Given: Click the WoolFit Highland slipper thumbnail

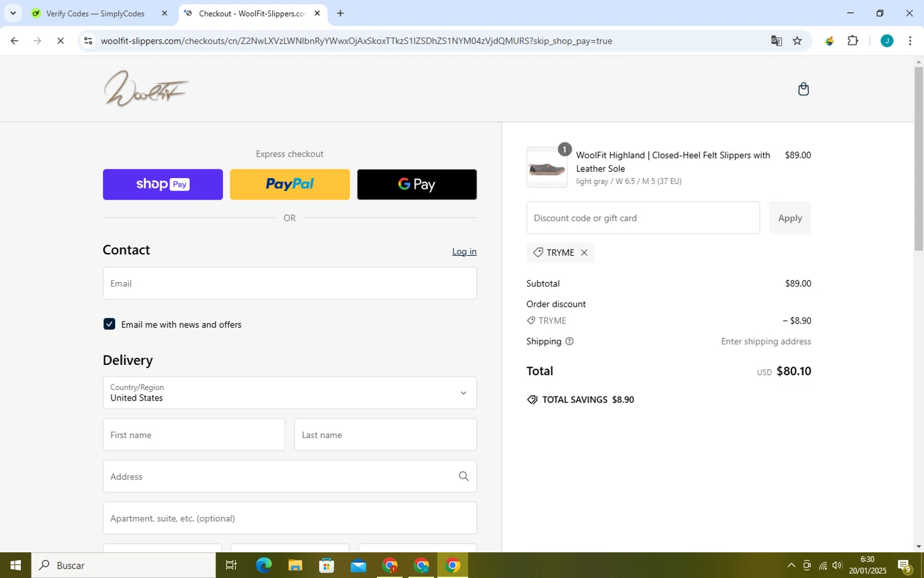Looking at the screenshot, I should pyautogui.click(x=546, y=167).
